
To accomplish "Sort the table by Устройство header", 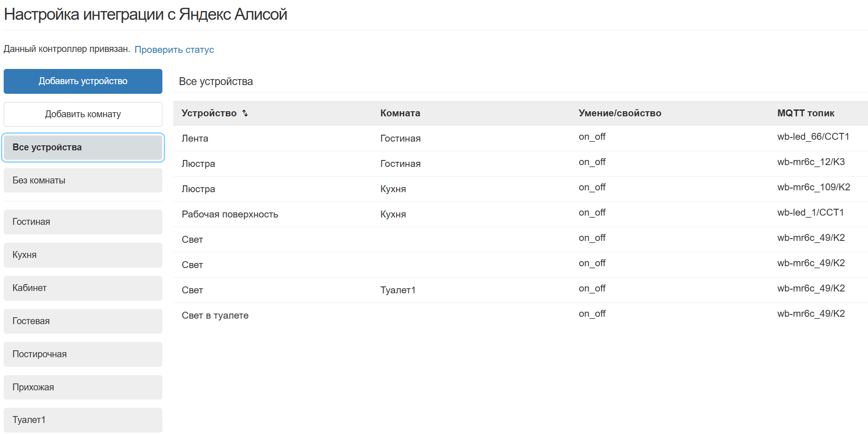I will (x=209, y=113).
